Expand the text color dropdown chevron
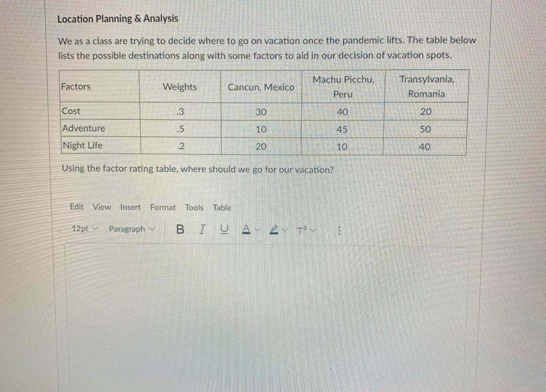Viewport: 546px width, 392px height. coord(256,230)
